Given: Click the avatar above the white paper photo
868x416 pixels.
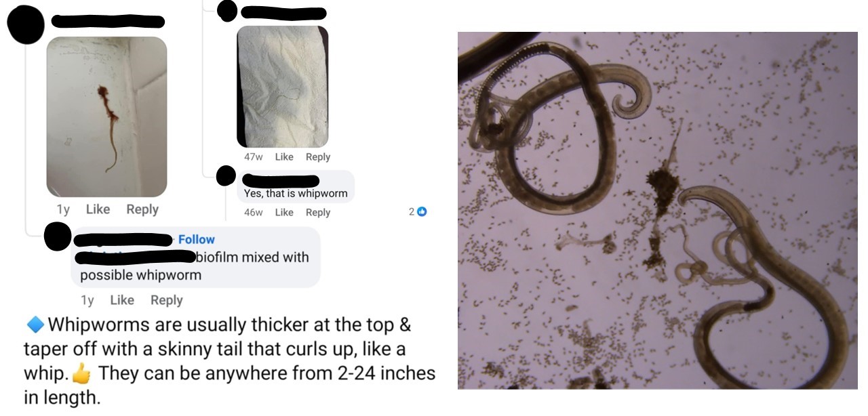Looking at the screenshot, I should [x=227, y=10].
